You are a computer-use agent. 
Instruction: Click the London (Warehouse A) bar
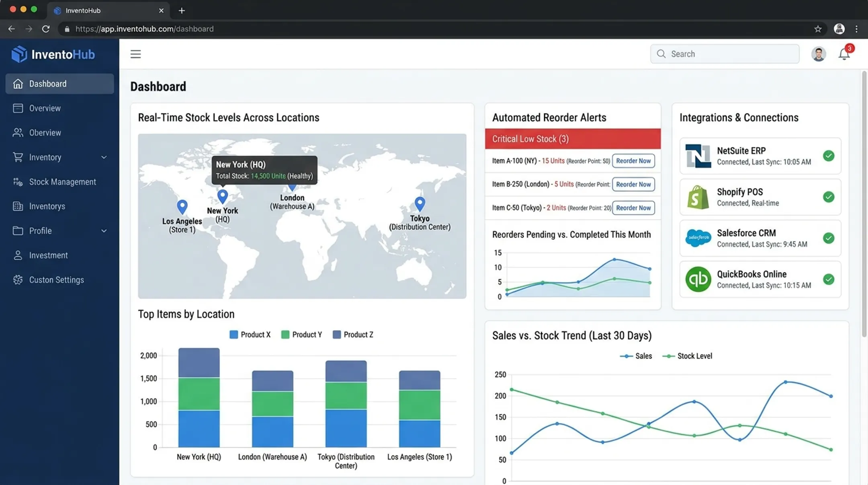pyautogui.click(x=272, y=409)
